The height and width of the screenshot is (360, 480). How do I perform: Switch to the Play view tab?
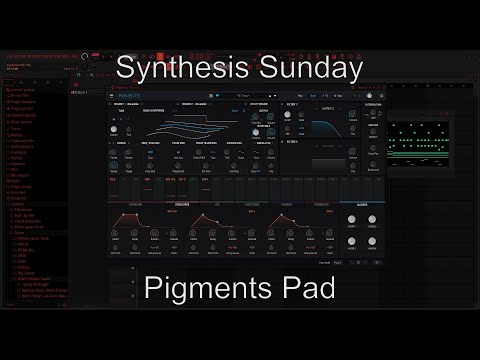click(300, 96)
